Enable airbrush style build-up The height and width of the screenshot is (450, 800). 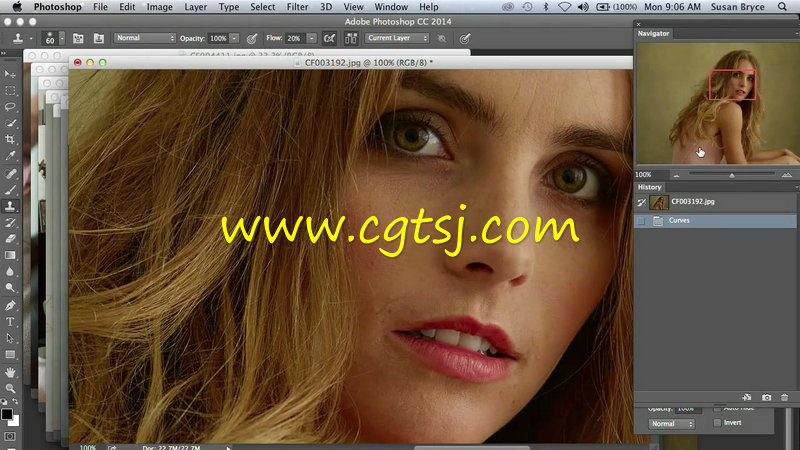point(330,38)
